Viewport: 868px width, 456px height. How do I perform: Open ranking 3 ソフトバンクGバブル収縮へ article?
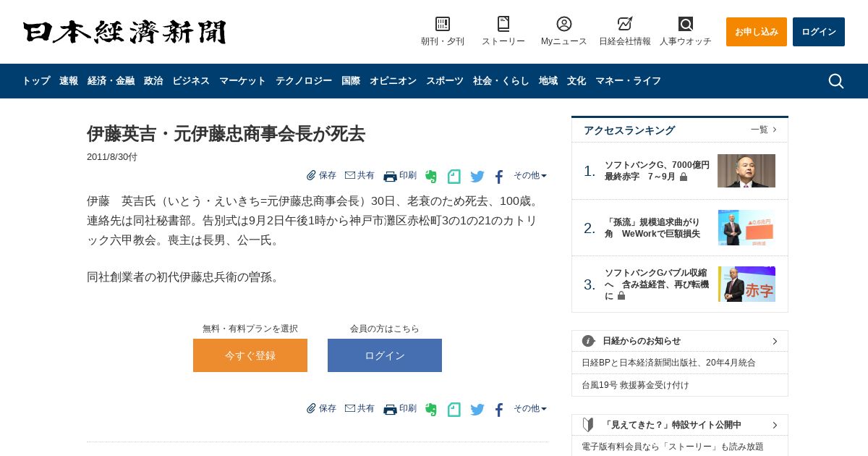click(x=656, y=284)
